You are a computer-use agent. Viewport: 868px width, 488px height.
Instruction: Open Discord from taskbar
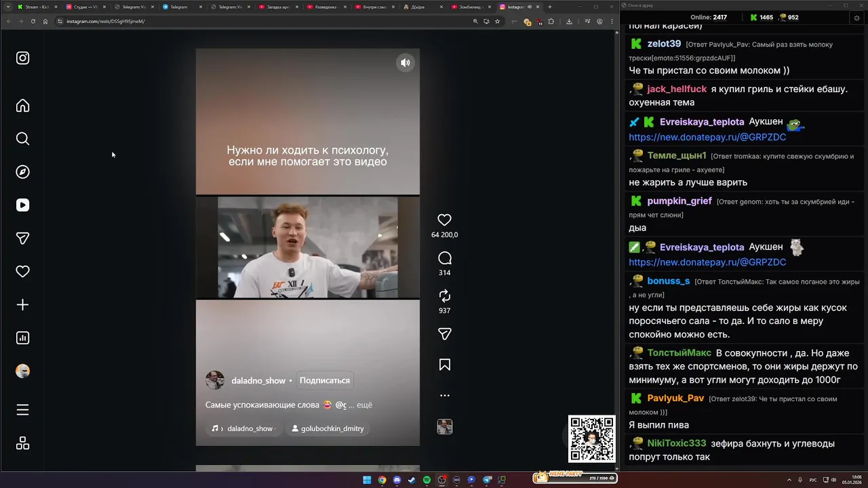pos(397,480)
